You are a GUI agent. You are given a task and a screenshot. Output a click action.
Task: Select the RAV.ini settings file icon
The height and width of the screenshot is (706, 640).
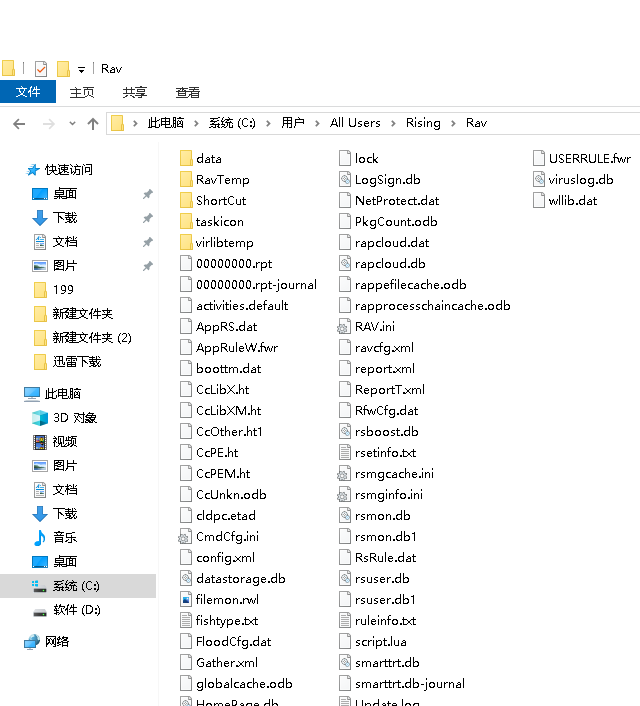pyautogui.click(x=344, y=326)
